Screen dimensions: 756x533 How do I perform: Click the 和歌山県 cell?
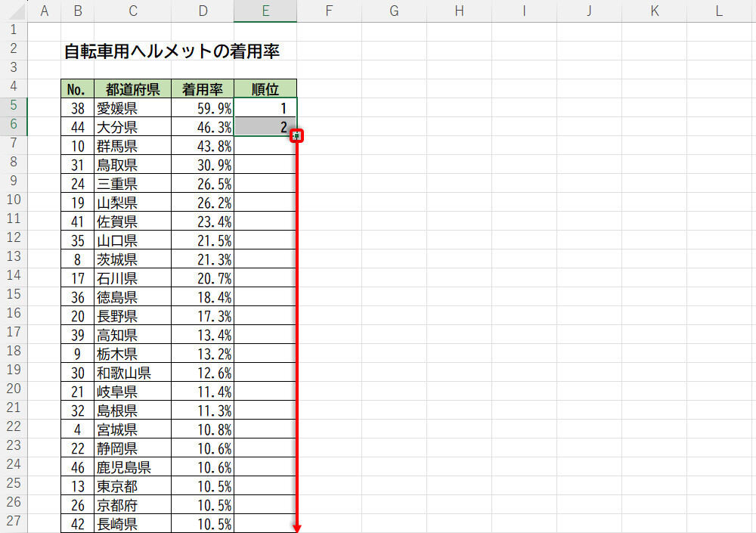click(x=133, y=373)
